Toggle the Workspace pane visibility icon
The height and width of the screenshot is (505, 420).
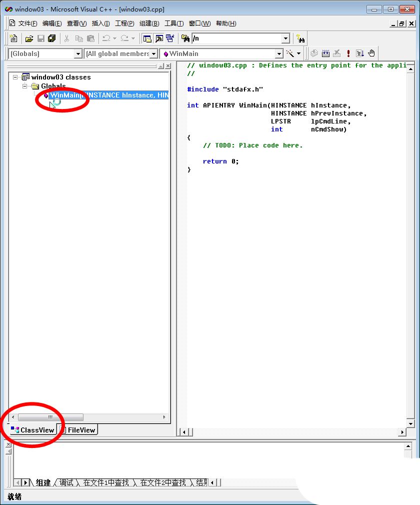[x=146, y=38]
